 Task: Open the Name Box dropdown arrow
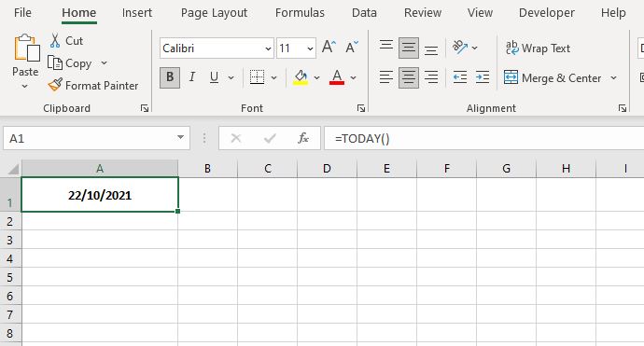pos(180,137)
